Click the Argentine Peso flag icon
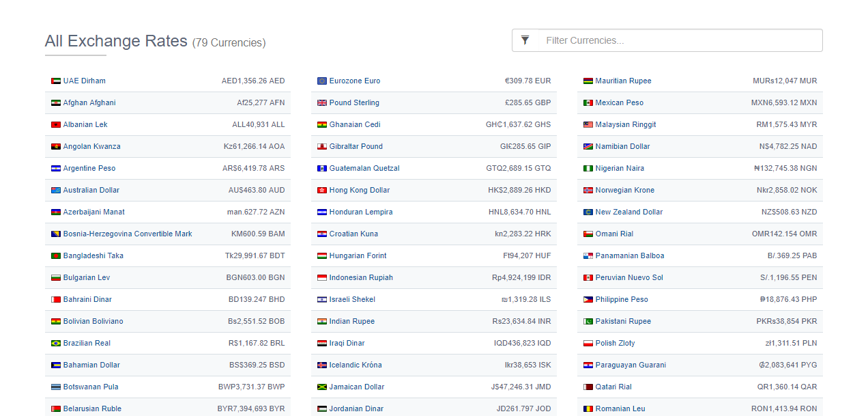The image size is (868, 416). (56, 169)
